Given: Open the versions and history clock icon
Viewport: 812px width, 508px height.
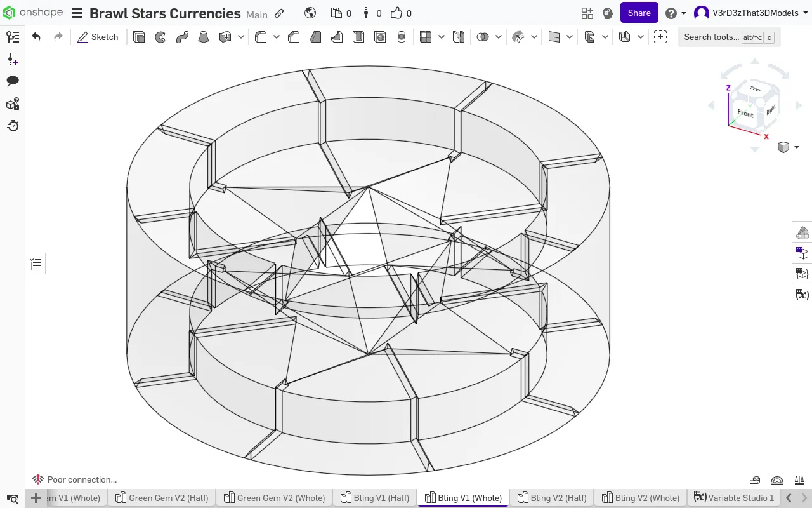Looking at the screenshot, I should pyautogui.click(x=13, y=126).
